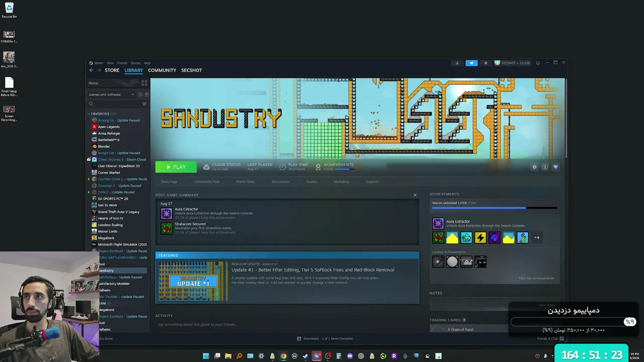Open the Downloads status bar
644x362 pixels.
(325, 338)
